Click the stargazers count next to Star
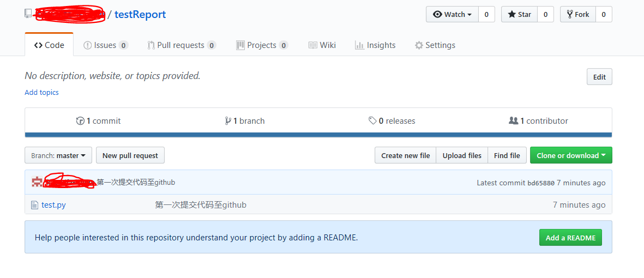 (545, 14)
